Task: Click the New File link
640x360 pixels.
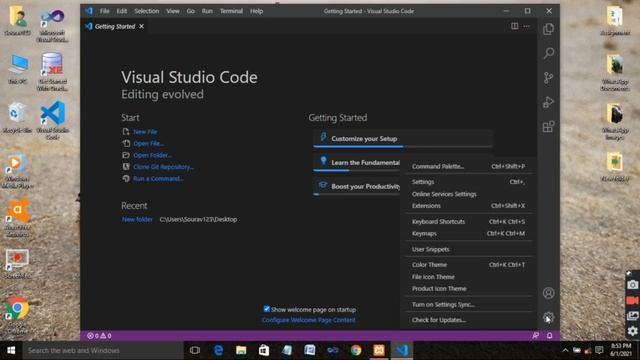Action: [145, 132]
